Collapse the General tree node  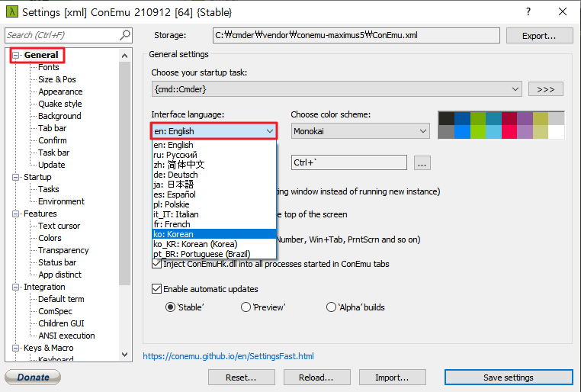point(15,55)
